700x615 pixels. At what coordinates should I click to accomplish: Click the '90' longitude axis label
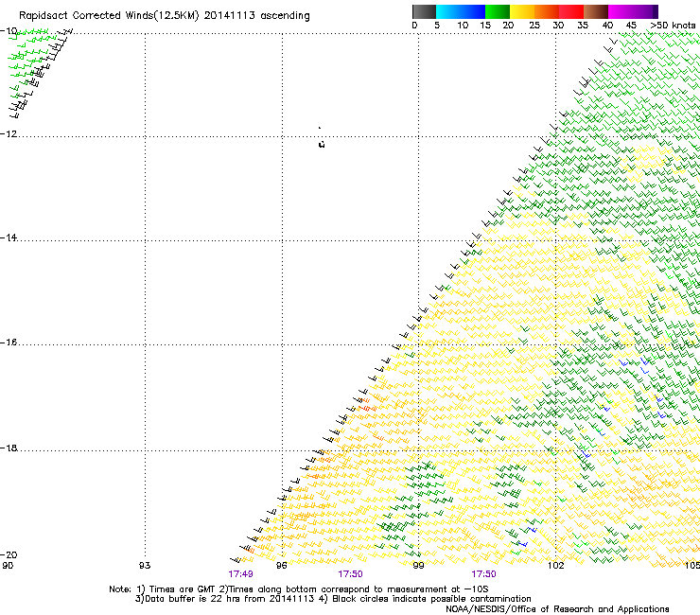(x=8, y=566)
